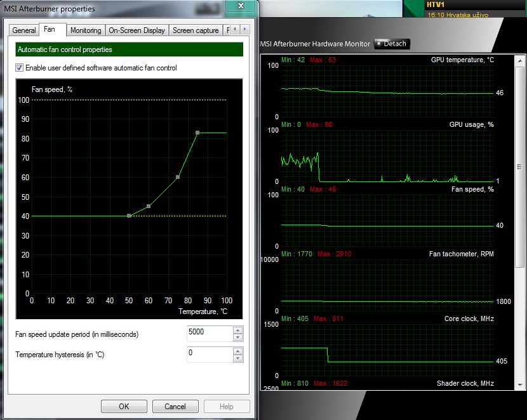
Task: Raise temperature hysteresis using up arrow
Action: [x=237, y=351]
